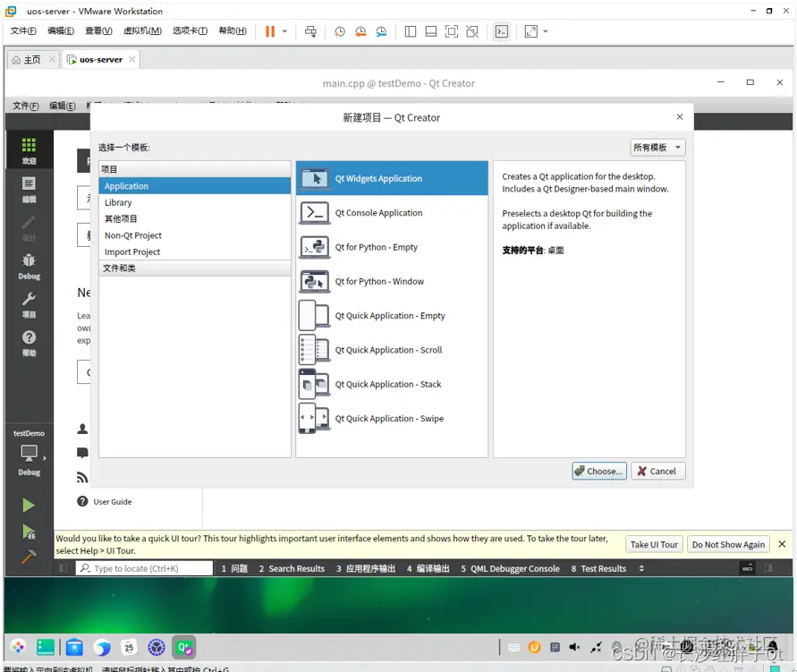This screenshot has height=672, width=797.
Task: Open the 3 应用程序输出 pane
Action: tap(366, 568)
